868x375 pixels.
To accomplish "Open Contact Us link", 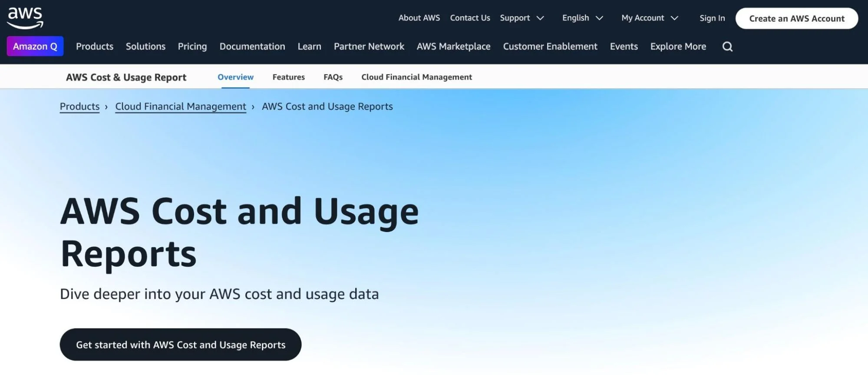I will 470,18.
